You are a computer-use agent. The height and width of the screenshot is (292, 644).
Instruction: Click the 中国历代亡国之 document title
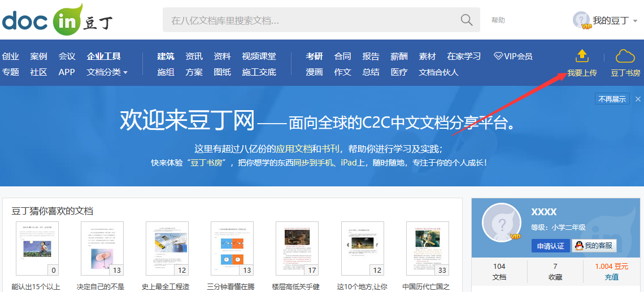coord(427,287)
